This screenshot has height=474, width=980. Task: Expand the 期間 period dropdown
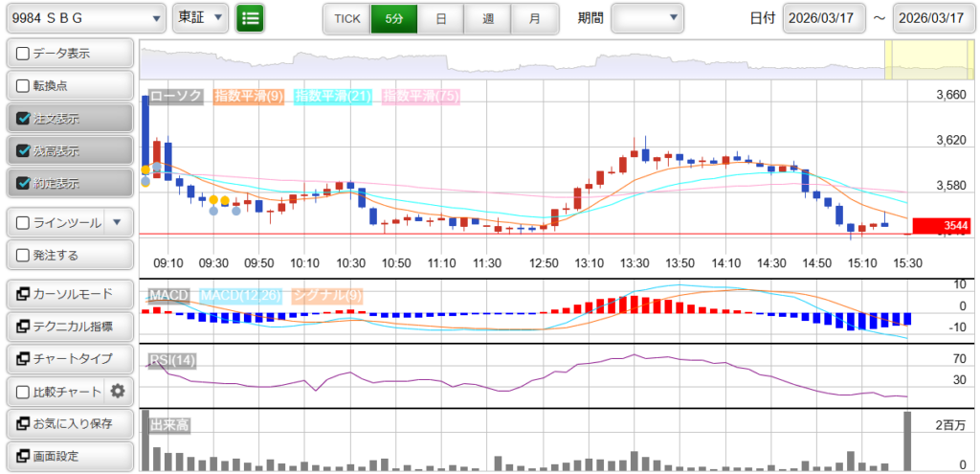coord(647,18)
